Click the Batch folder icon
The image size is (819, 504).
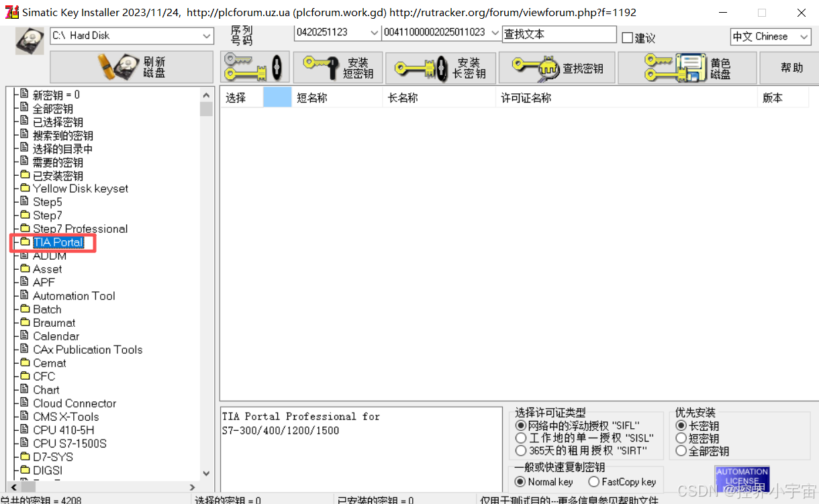point(25,309)
